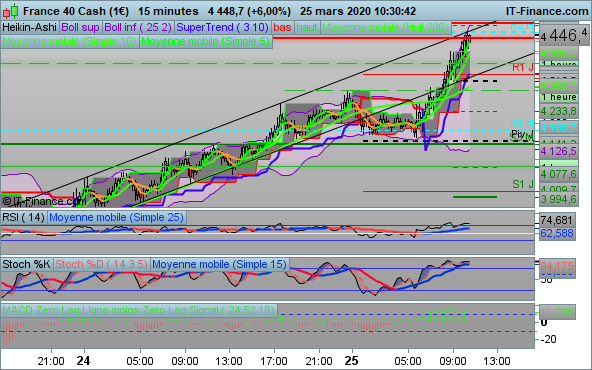Viewport: 592px width, 370px height.
Task: Click the 4 077,6 price axis tag
Action: (x=558, y=174)
